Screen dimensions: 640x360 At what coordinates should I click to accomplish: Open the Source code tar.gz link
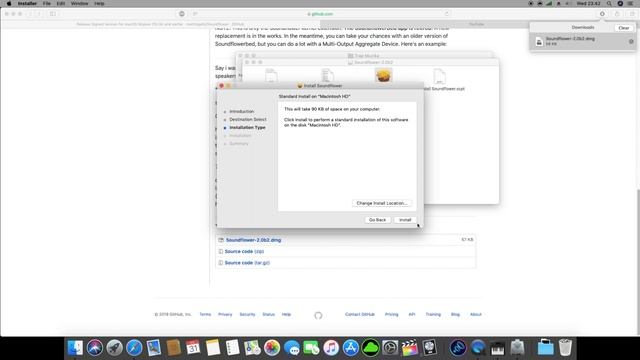(247, 263)
